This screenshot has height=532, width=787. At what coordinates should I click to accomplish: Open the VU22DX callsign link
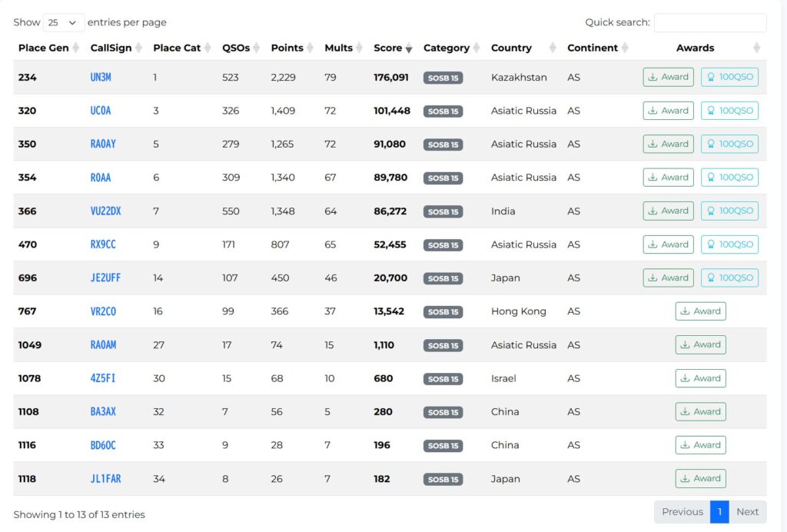(106, 211)
